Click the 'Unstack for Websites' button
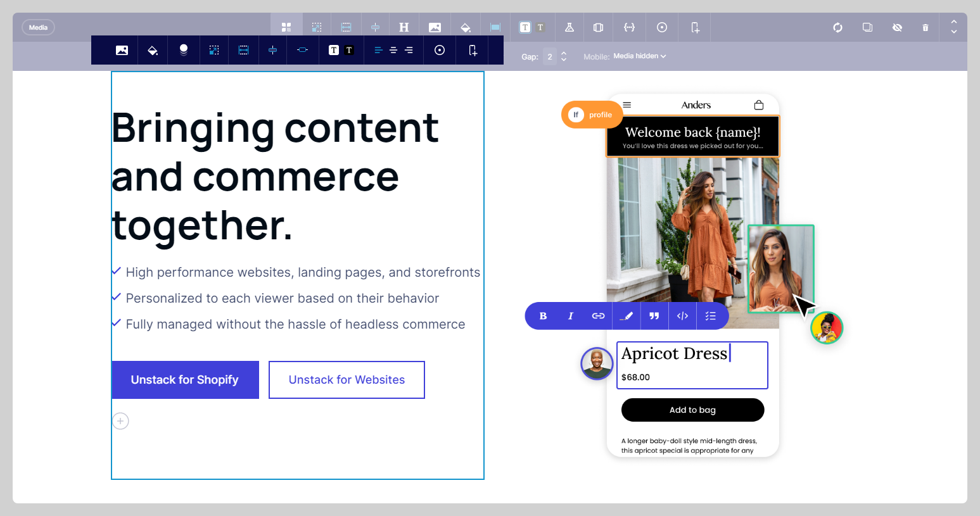This screenshot has width=980, height=516. pos(347,380)
